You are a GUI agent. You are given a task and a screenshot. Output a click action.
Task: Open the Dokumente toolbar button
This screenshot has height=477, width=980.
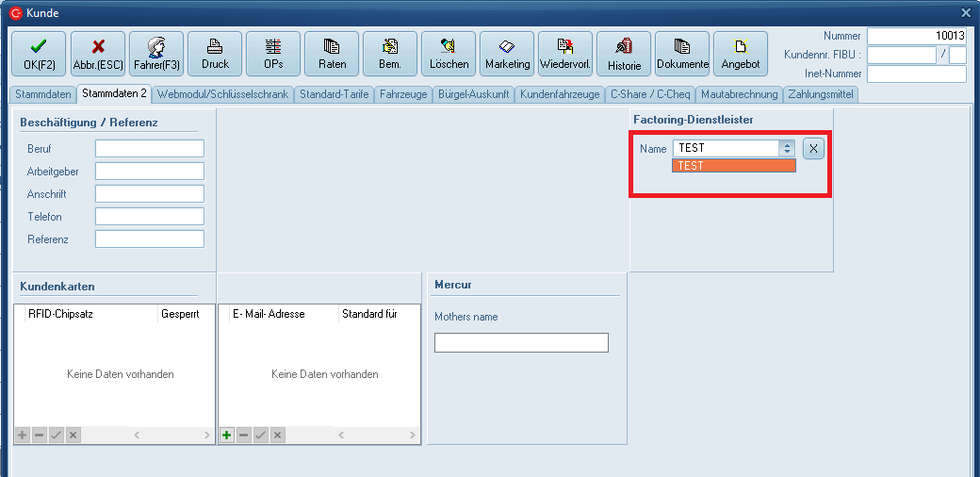pyautogui.click(x=682, y=54)
